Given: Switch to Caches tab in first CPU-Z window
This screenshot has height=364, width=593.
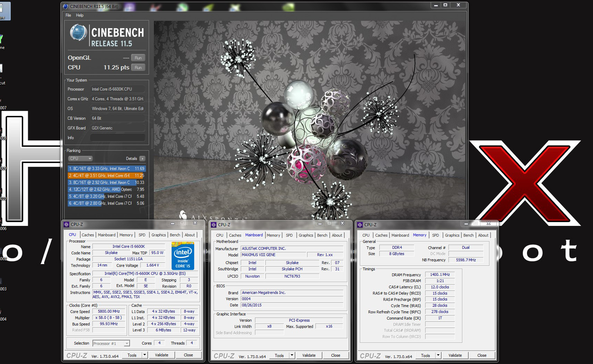Looking at the screenshot, I should point(88,235).
